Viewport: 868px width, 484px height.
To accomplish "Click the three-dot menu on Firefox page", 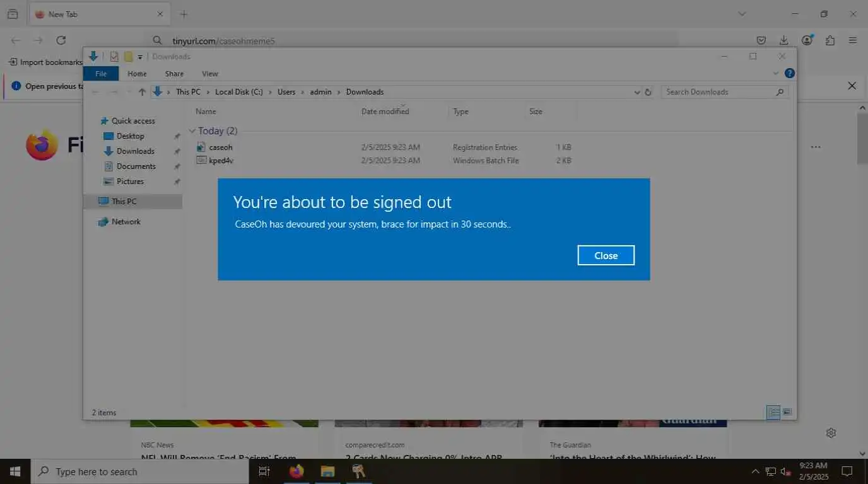I will [x=816, y=147].
